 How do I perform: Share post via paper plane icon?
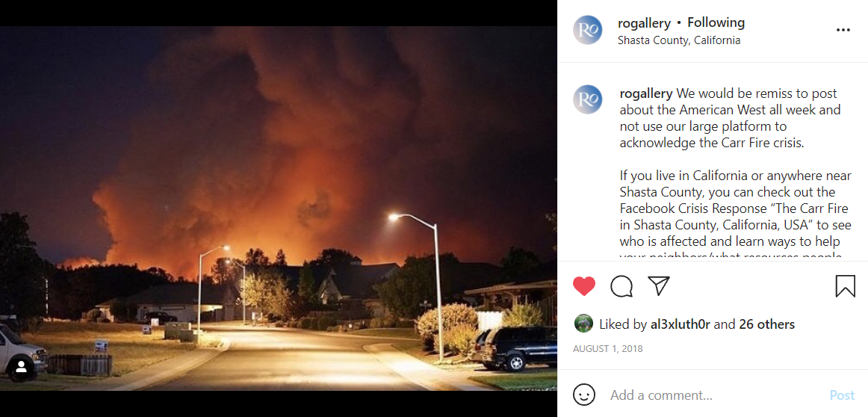coord(659,285)
